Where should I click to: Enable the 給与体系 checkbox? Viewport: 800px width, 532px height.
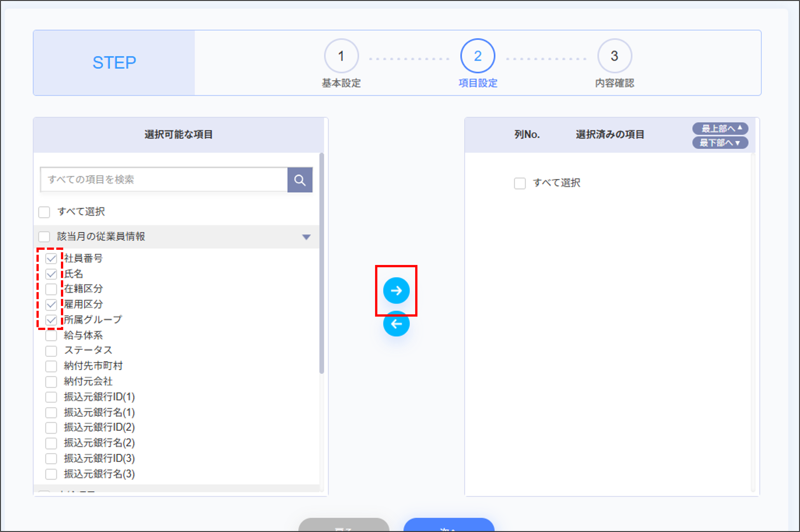pos(51,336)
